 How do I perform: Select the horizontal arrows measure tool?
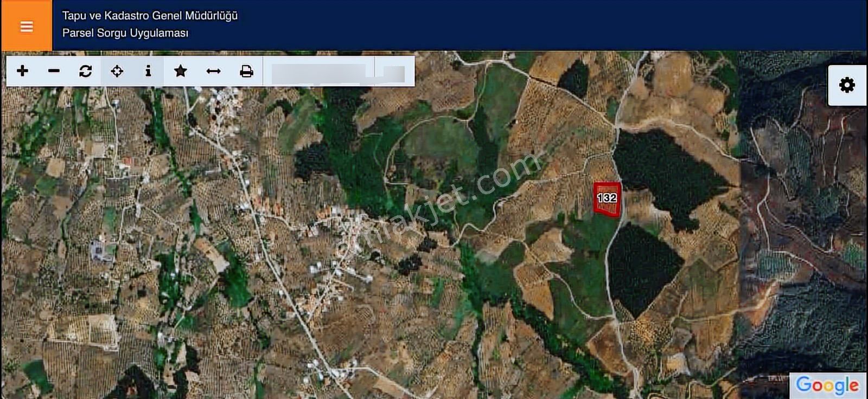[x=213, y=71]
